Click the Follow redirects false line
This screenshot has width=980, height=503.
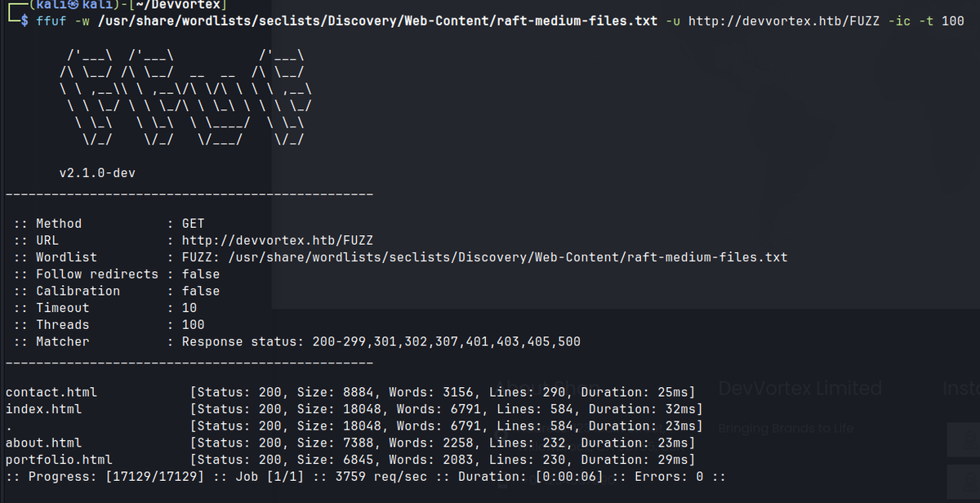[x=117, y=274]
